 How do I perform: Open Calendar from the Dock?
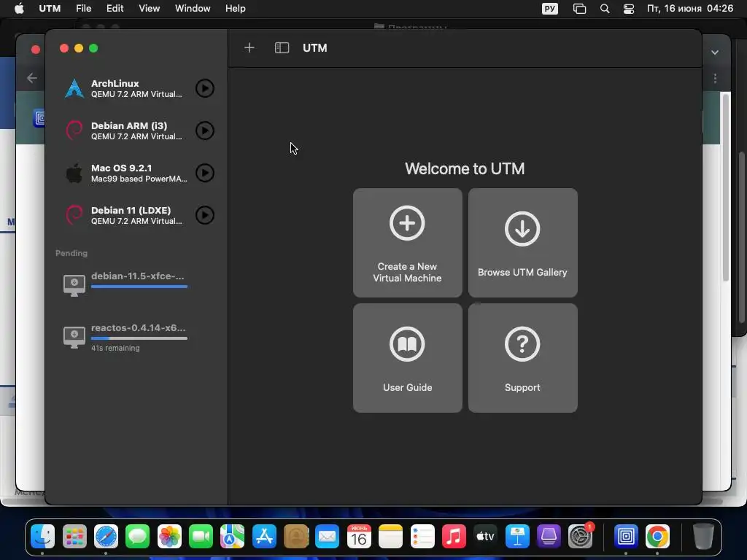point(359,537)
